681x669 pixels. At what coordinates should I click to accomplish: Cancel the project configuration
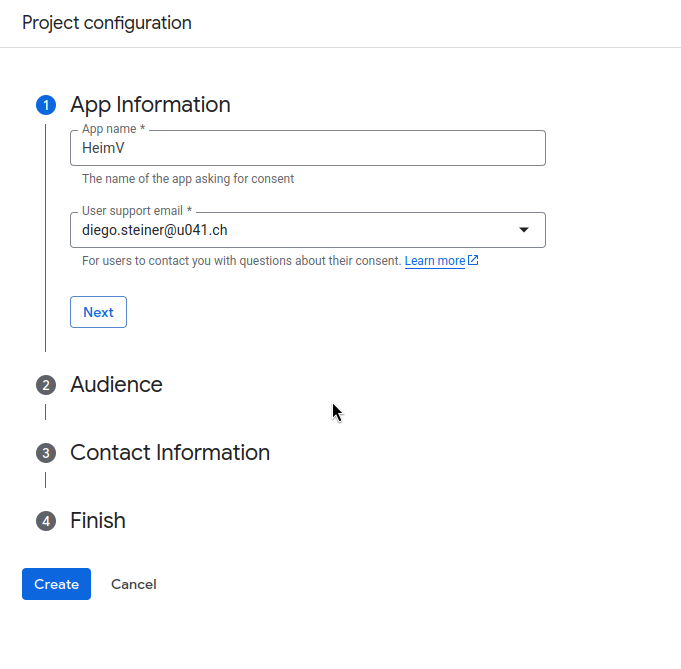click(x=134, y=584)
